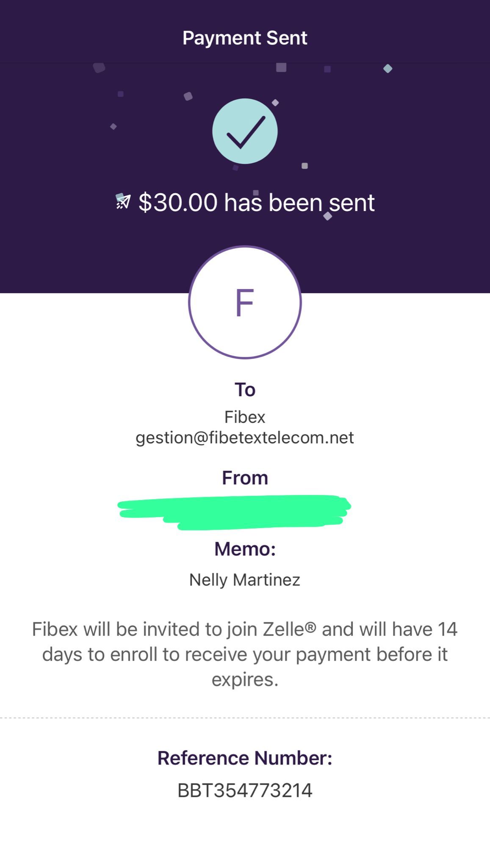The width and height of the screenshot is (490, 868).
Task: Tap the registered trademark symbol after Zelle
Action: [310, 627]
